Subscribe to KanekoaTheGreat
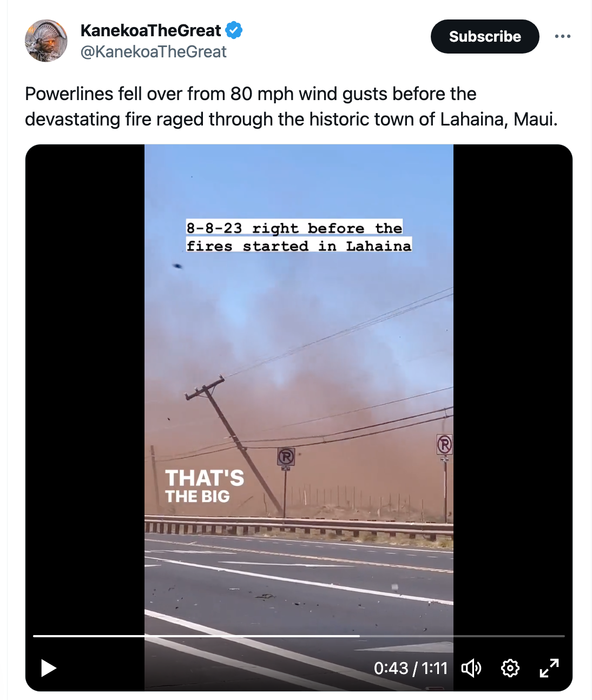The height and width of the screenshot is (700, 592). [x=485, y=36]
